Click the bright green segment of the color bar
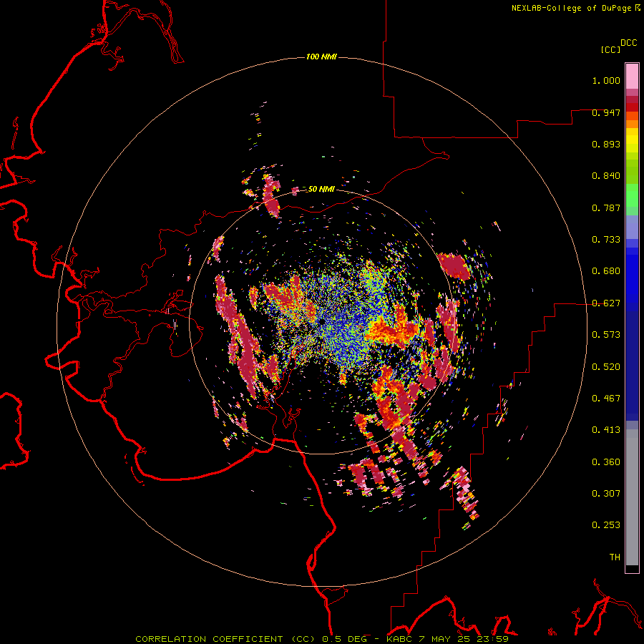This screenshot has height=644, width=644. pyautogui.click(x=632, y=195)
